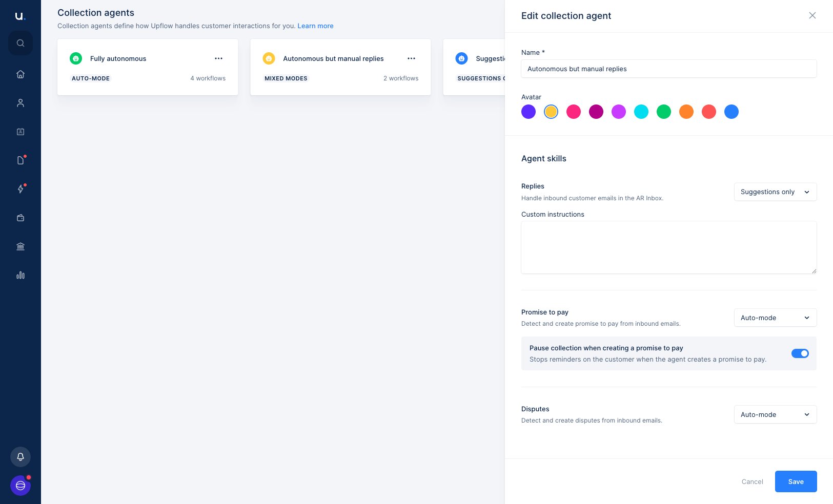Open the Disputes mode dropdown
The image size is (833, 504).
click(x=775, y=414)
